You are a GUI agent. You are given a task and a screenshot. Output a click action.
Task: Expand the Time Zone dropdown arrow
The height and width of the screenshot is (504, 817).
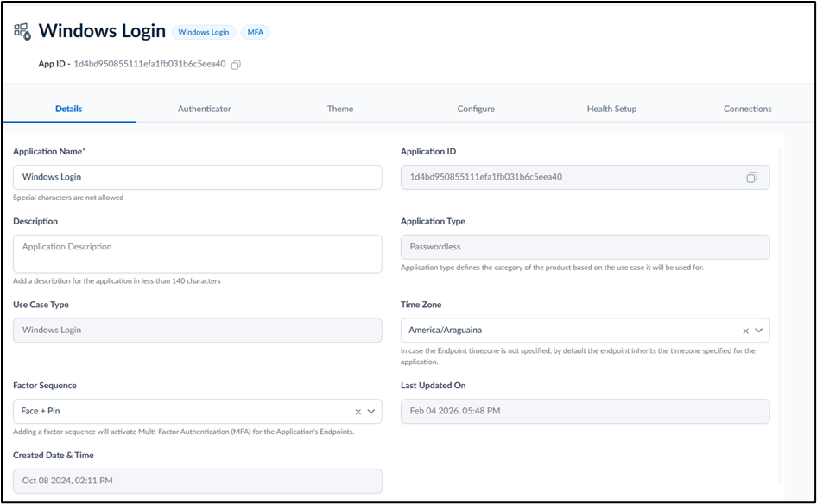click(758, 331)
